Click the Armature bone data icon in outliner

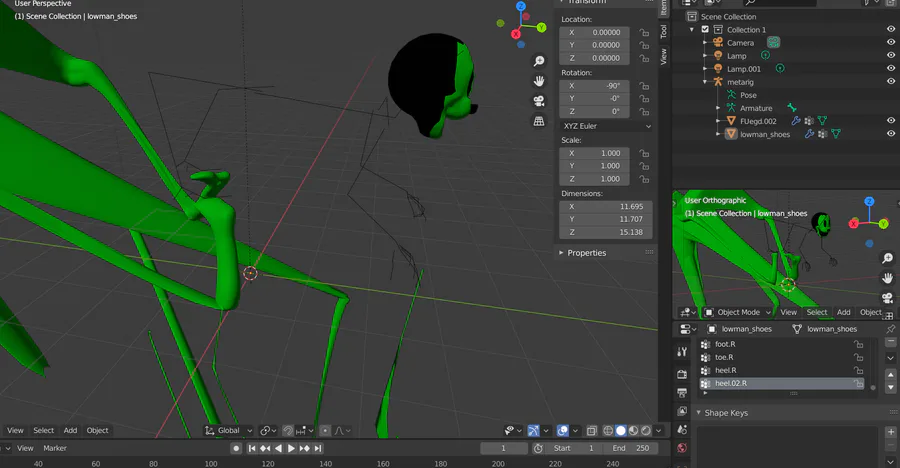coord(792,107)
